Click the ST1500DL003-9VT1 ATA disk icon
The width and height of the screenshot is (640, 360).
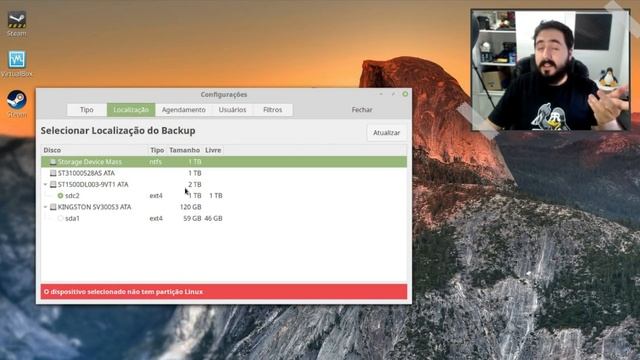[53, 184]
